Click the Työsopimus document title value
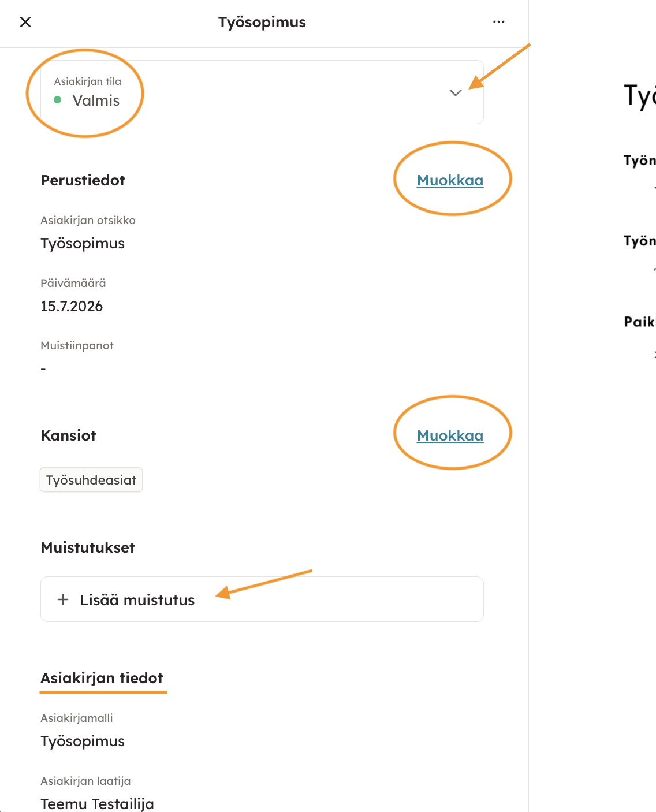Screen dimensions: 656x812 tap(83, 243)
